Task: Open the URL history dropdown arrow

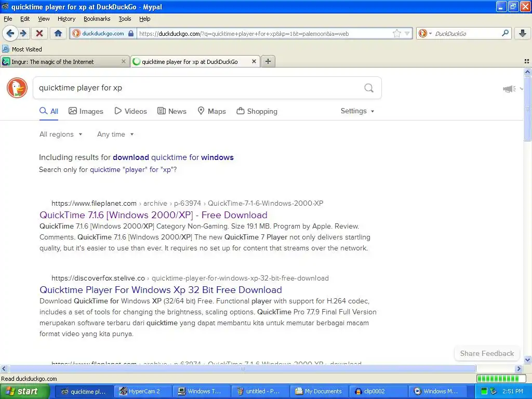Action: 407,33
